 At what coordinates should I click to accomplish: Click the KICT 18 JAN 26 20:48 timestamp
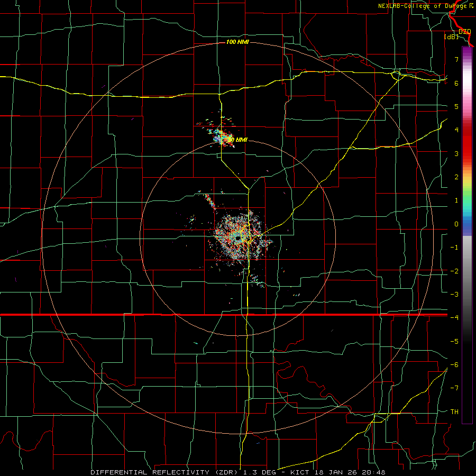338,472
